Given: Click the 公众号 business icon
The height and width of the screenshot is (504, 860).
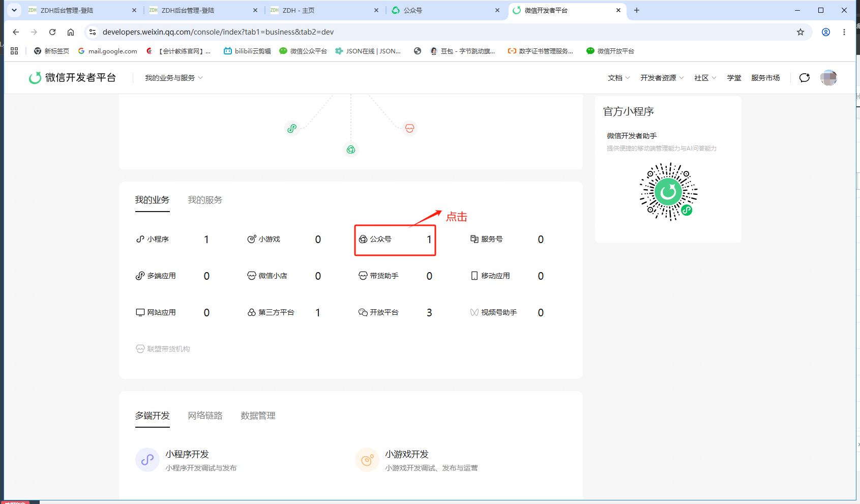Looking at the screenshot, I should point(363,239).
